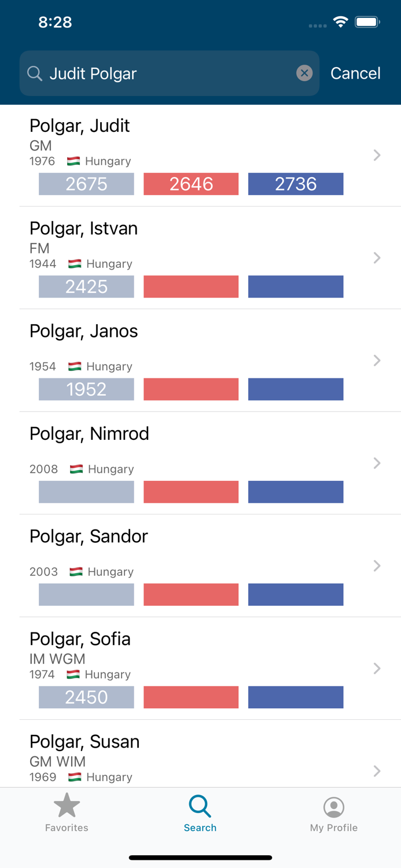This screenshot has width=401, height=868.
Task: Select the Polgar, Sofia list entry
Action: [174, 665]
